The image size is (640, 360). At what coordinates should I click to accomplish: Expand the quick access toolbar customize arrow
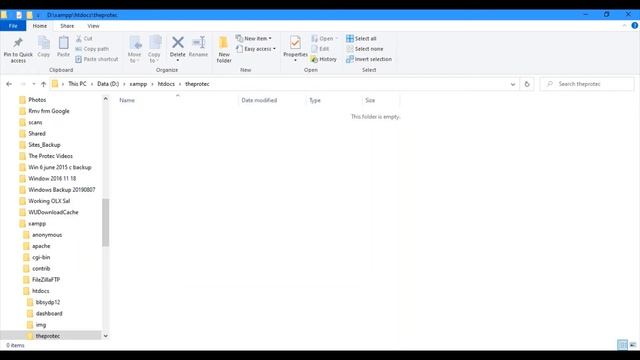[x=38, y=15]
